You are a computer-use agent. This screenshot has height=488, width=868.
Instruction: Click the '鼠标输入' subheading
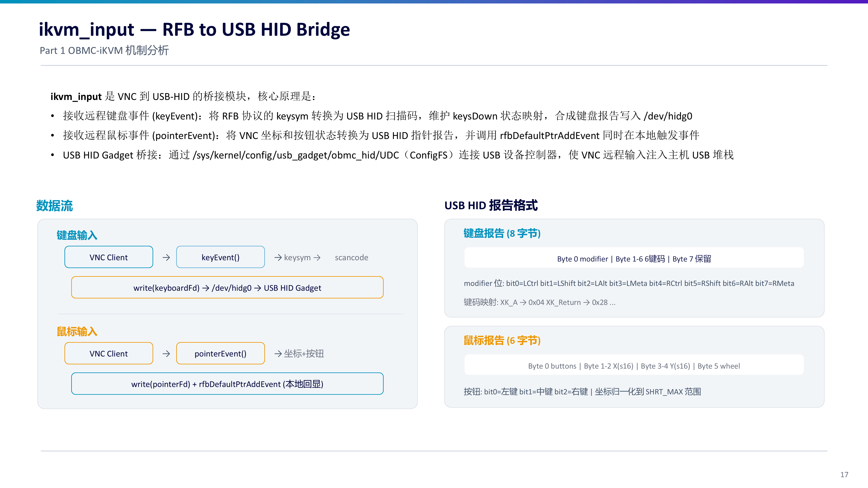click(x=77, y=331)
